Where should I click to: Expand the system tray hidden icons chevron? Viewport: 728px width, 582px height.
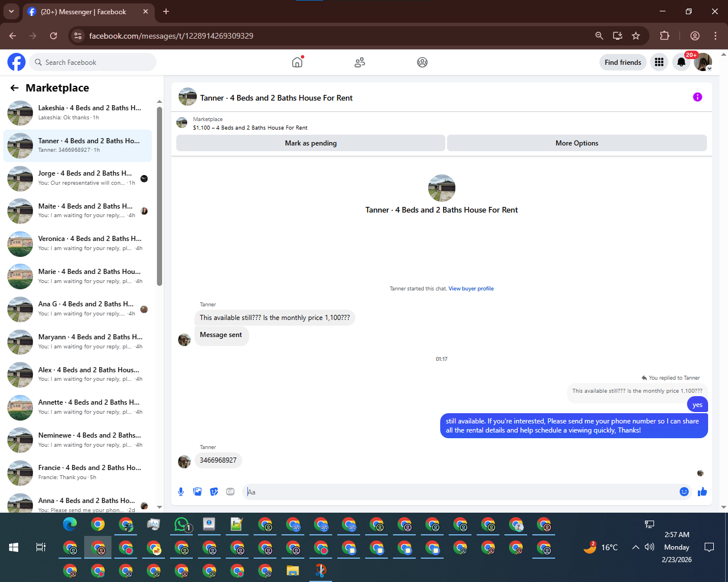635,547
